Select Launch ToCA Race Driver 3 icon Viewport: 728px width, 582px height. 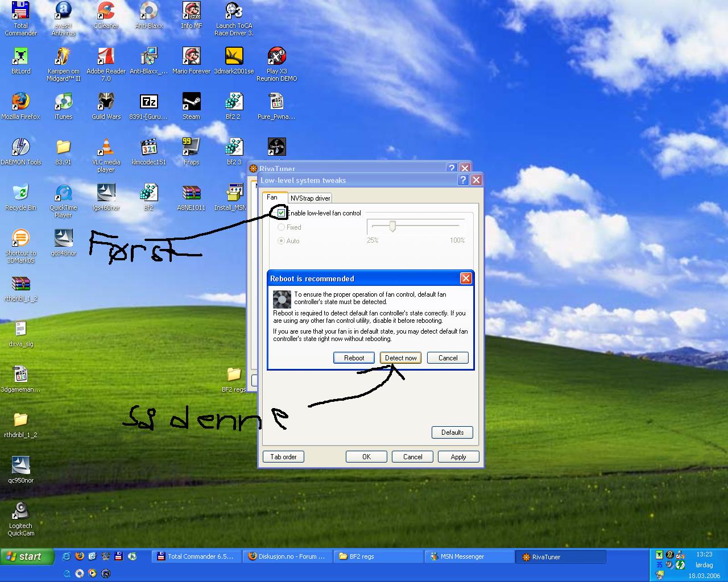(234, 18)
